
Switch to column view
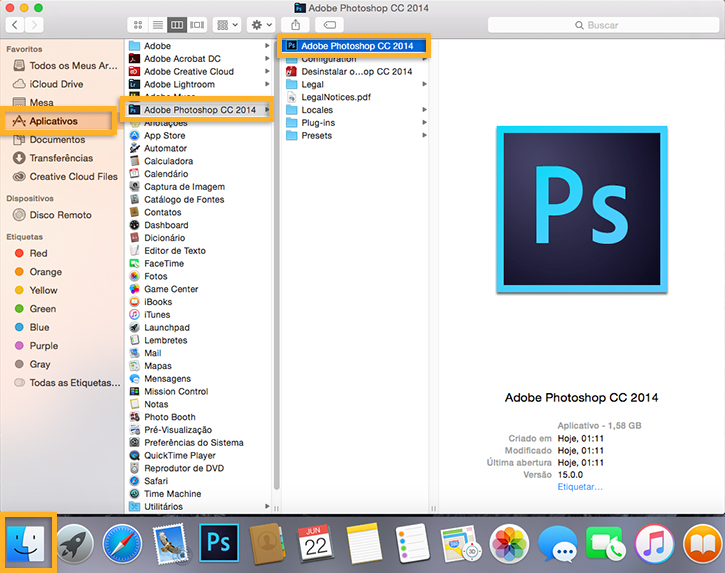[x=177, y=25]
